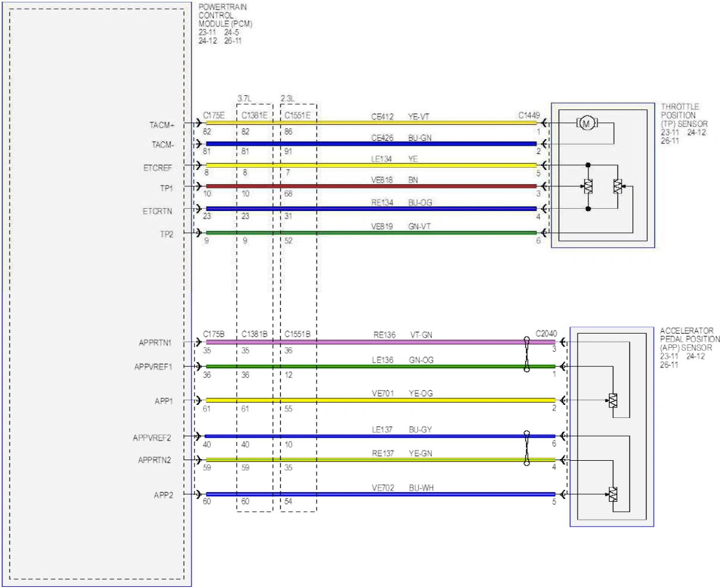Viewport: 721px width, 588px height.
Task: Select connector label C1551E
Action: point(297,115)
